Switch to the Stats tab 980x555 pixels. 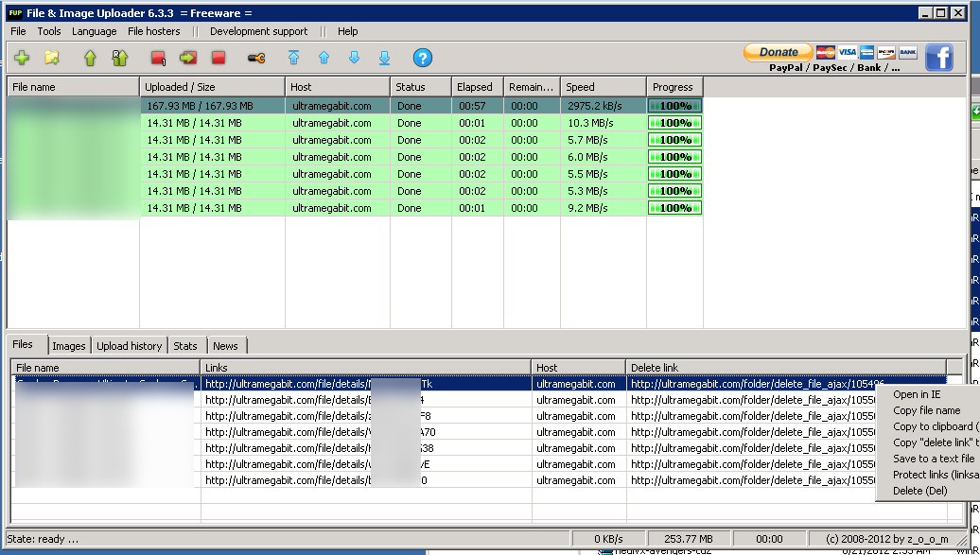pos(185,346)
